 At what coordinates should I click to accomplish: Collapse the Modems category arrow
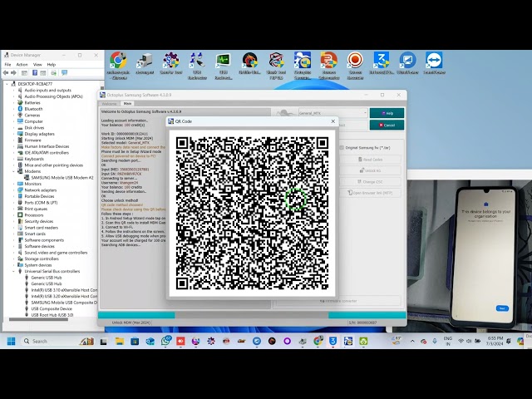point(14,171)
